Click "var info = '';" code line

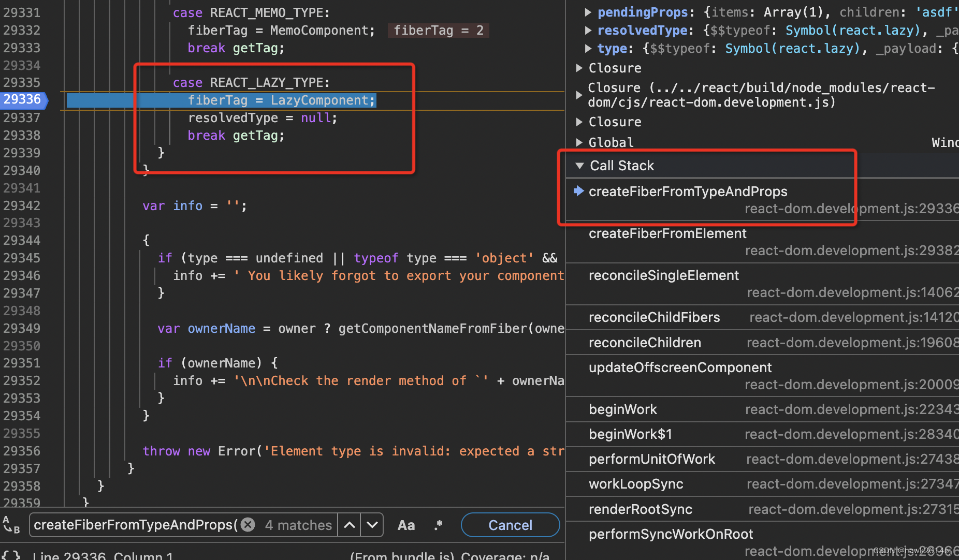[195, 205]
